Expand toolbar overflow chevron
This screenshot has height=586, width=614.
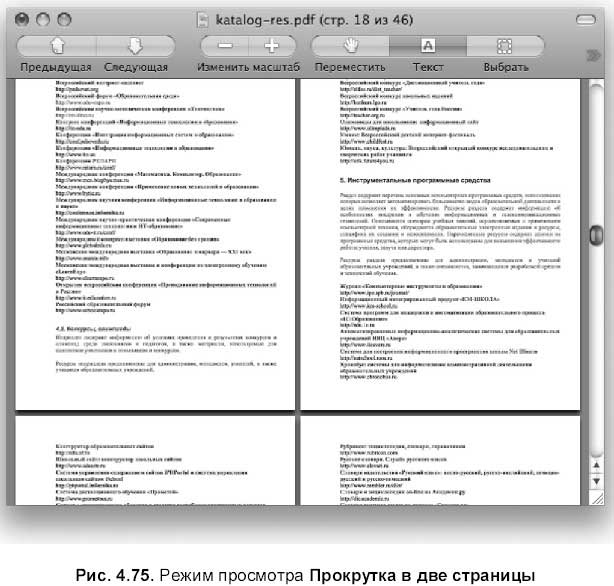pos(593,56)
